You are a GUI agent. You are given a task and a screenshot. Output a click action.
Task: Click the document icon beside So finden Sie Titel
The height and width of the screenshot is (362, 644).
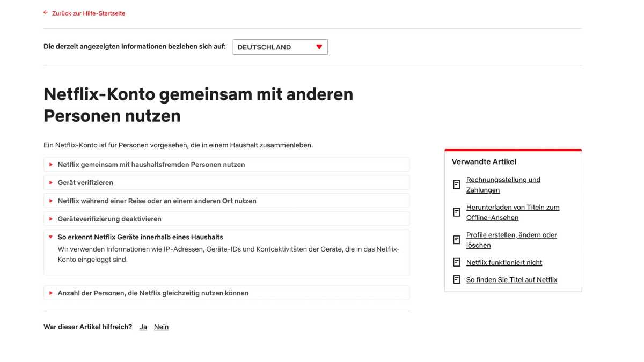click(x=457, y=279)
